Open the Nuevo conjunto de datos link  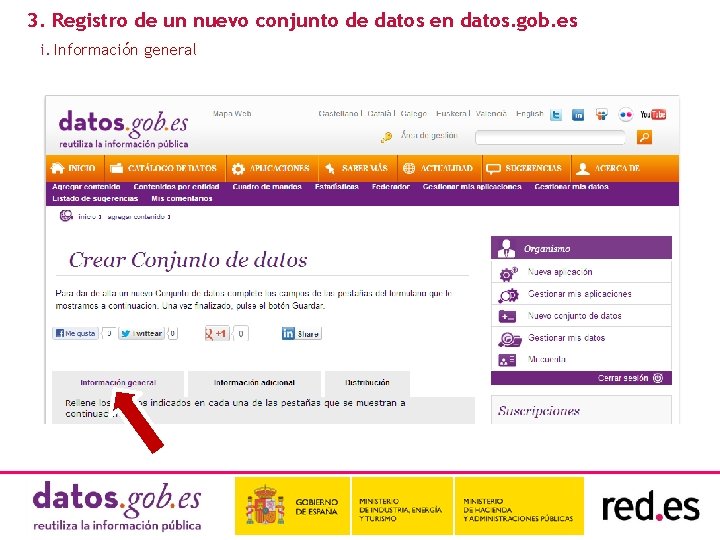tap(574, 316)
